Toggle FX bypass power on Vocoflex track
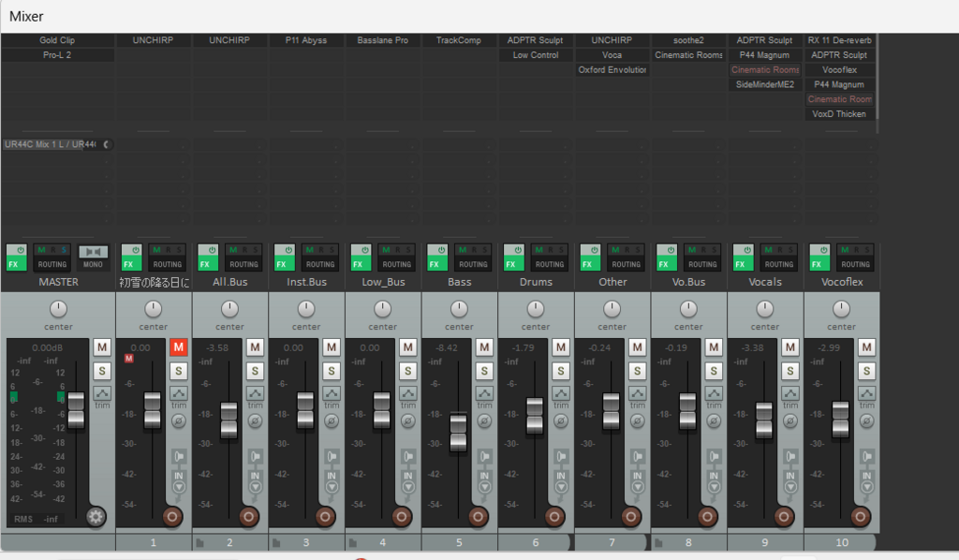The image size is (959, 560). click(x=824, y=250)
